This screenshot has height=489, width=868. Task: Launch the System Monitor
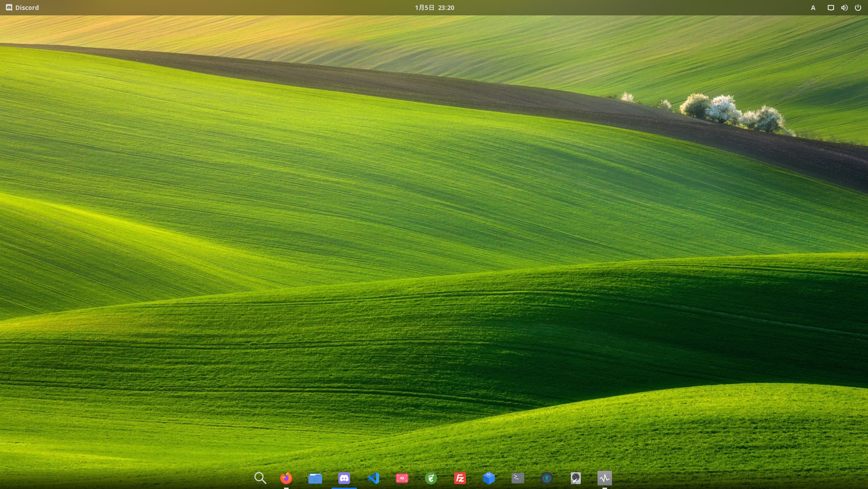[x=604, y=478]
